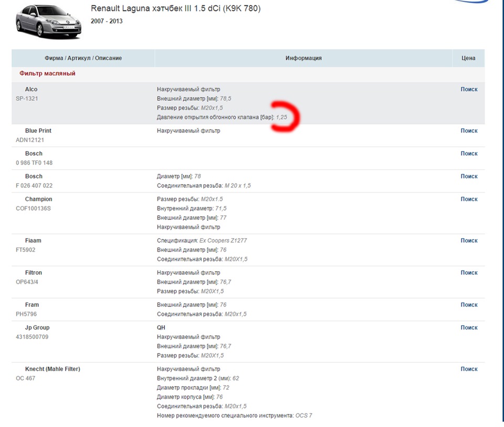504x427 pixels.
Task: Open Поиск for Bosch F 026 407 022
Action: 469,176
